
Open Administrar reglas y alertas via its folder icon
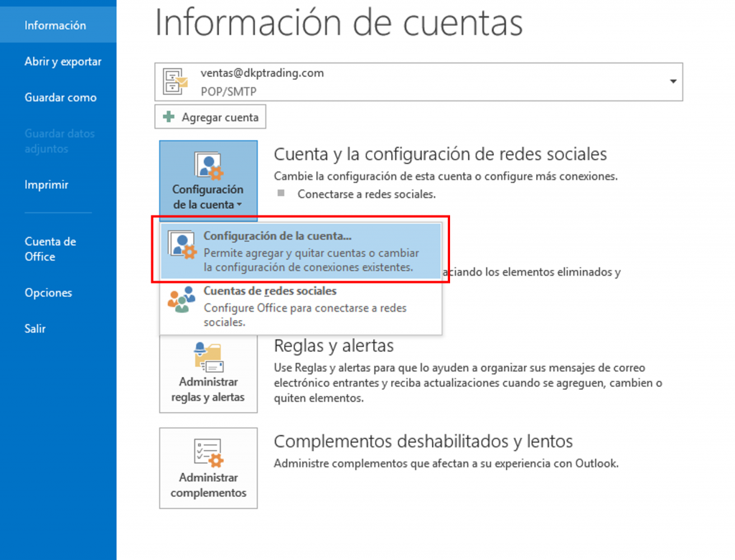(x=208, y=356)
